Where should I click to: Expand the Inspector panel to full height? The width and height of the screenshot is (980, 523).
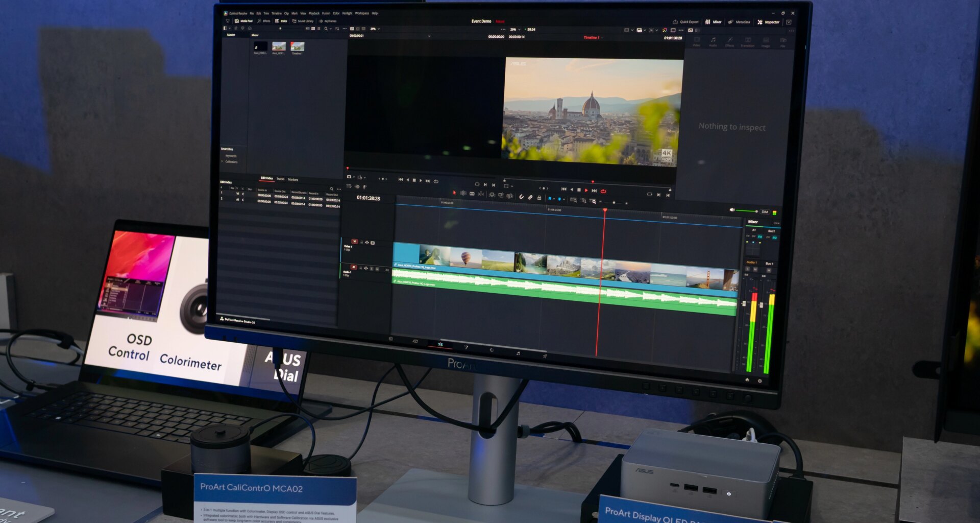[x=789, y=22]
